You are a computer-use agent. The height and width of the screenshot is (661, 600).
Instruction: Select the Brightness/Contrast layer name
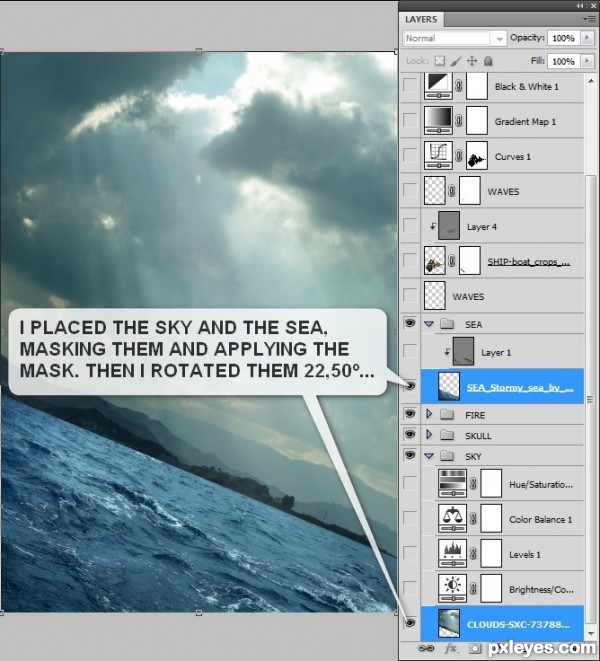[541, 589]
